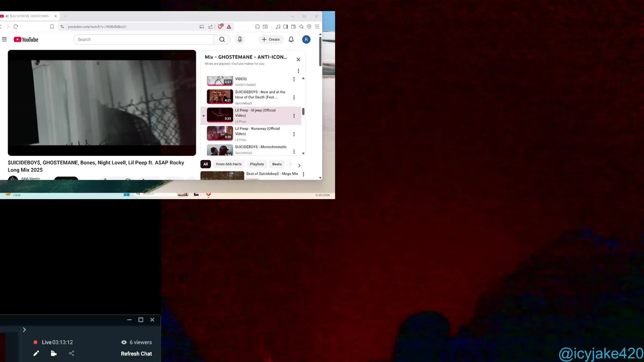
Task: Open the YouTube guide hamburger menu
Action: tap(4, 39)
